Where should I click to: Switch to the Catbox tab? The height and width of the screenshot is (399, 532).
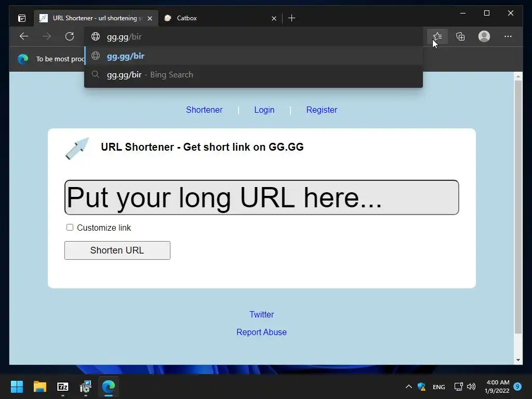[x=220, y=18]
